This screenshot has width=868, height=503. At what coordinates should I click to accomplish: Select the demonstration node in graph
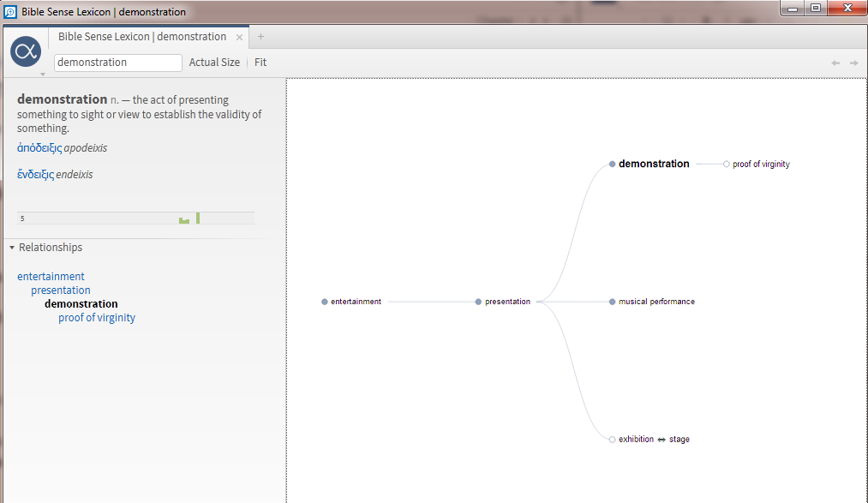pos(650,164)
